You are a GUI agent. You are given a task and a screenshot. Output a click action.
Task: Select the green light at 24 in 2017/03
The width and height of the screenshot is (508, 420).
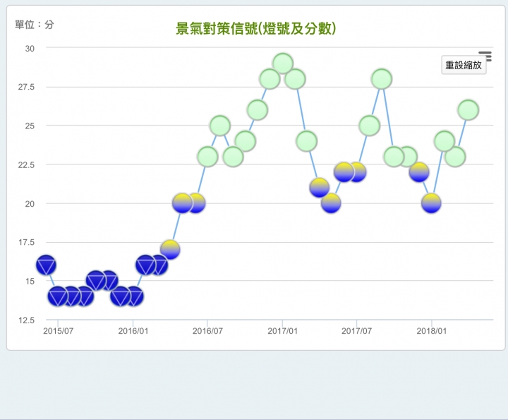306,141
